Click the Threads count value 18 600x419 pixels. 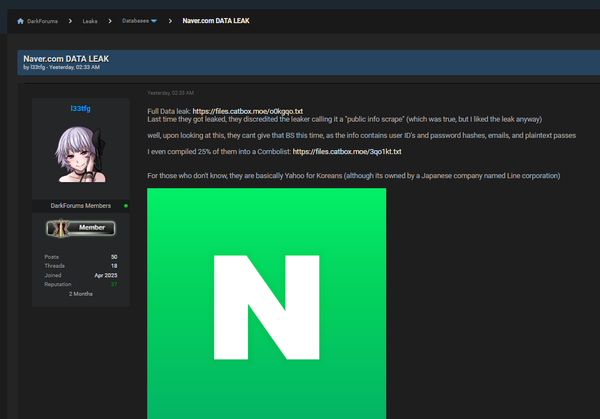pos(114,266)
